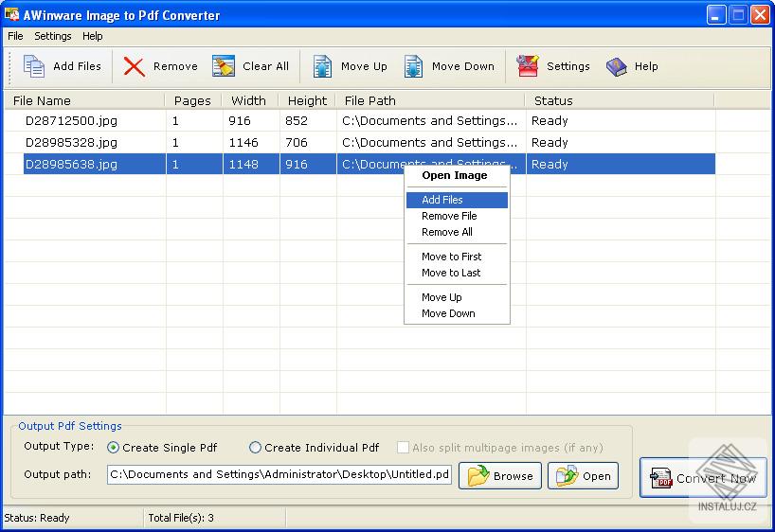
Task: Select Create Single Pdf radio button
Action: (113, 448)
